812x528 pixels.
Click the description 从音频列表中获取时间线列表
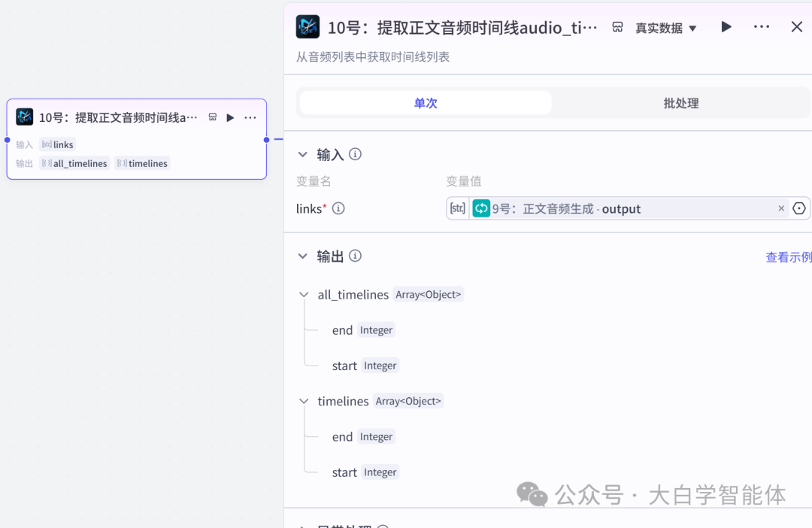[373, 57]
